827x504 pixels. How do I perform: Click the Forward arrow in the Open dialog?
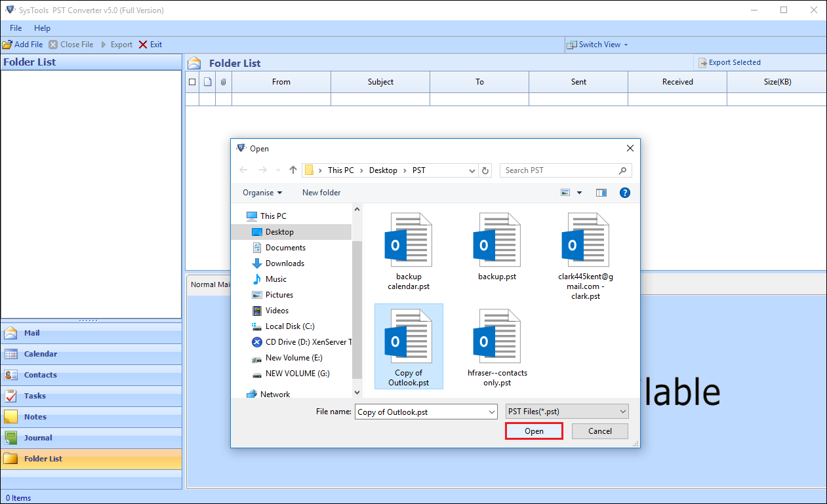tap(263, 170)
